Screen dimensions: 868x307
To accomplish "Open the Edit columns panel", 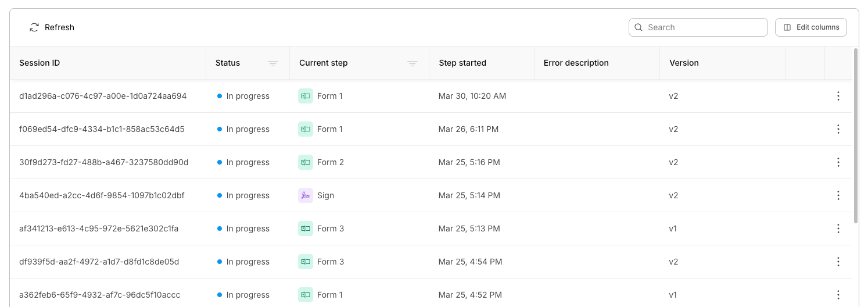I will coord(811,27).
